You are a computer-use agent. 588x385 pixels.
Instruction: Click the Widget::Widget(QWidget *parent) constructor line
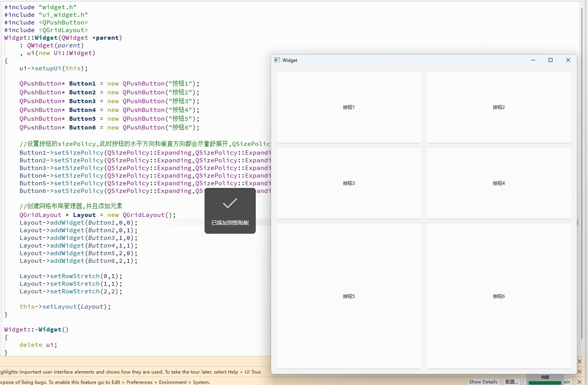63,37
